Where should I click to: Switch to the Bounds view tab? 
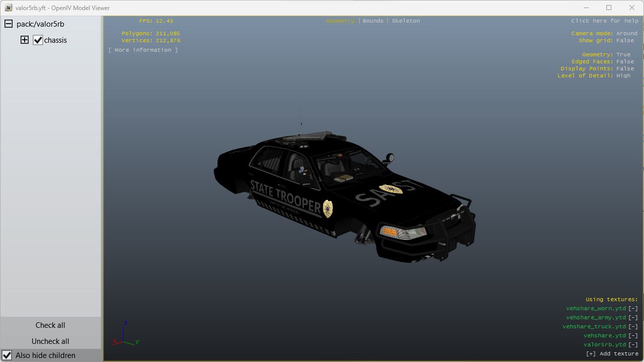(373, 21)
